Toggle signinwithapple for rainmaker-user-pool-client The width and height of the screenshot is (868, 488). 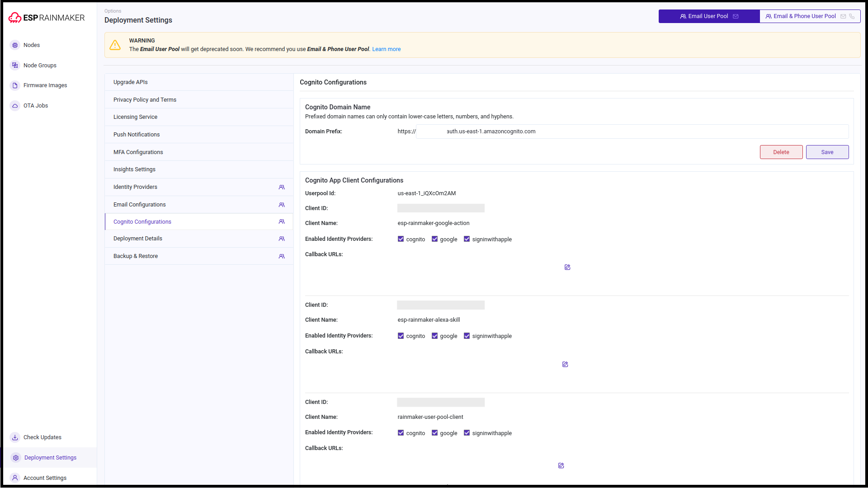[x=467, y=433]
